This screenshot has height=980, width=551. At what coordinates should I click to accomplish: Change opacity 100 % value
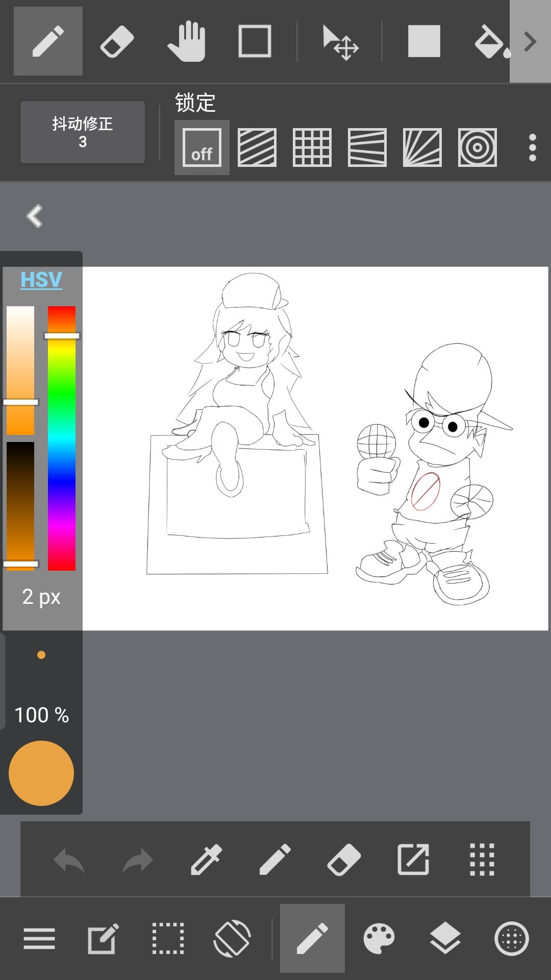click(x=41, y=715)
